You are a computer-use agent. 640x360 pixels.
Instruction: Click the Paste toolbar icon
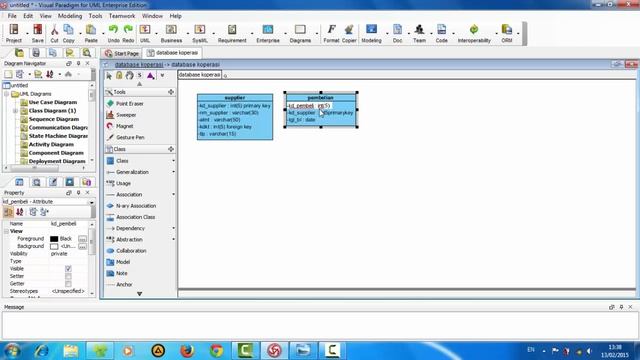91,33
